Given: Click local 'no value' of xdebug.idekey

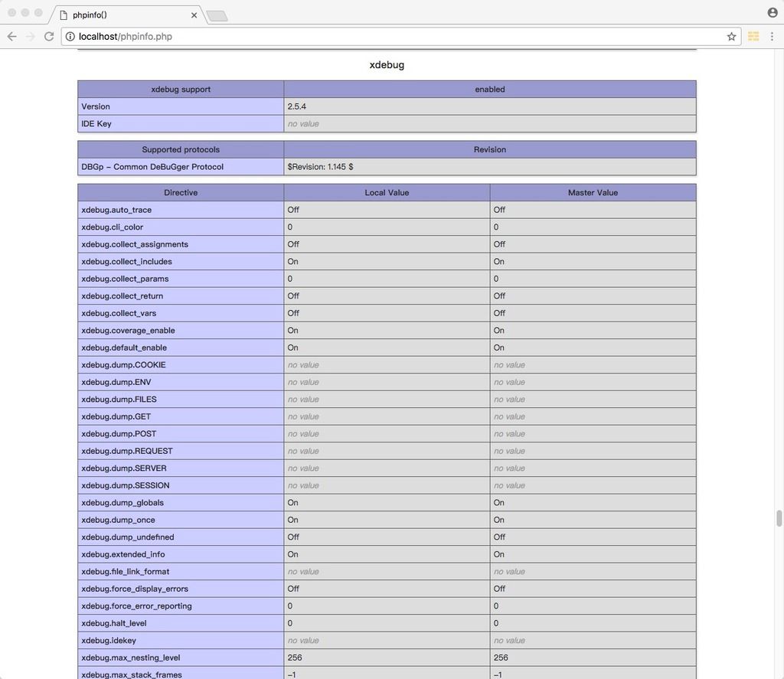Looking at the screenshot, I should pyautogui.click(x=303, y=641).
